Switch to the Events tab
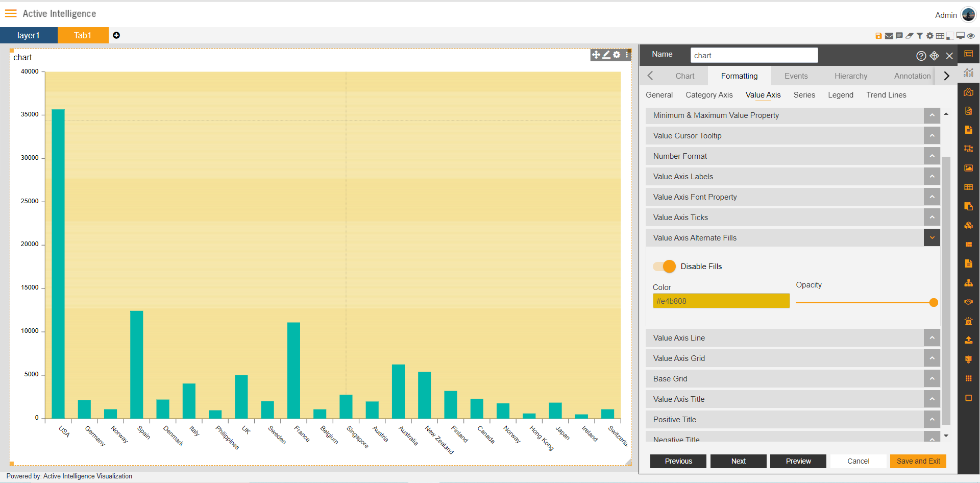Viewport: 980px width, 483px height. tap(796, 76)
